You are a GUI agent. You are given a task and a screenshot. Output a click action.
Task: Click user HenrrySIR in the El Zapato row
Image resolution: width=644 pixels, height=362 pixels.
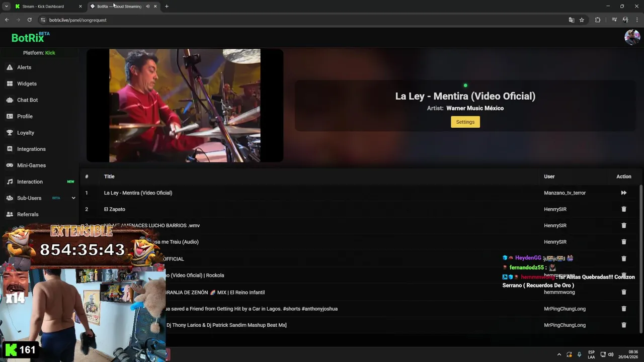[555, 209]
